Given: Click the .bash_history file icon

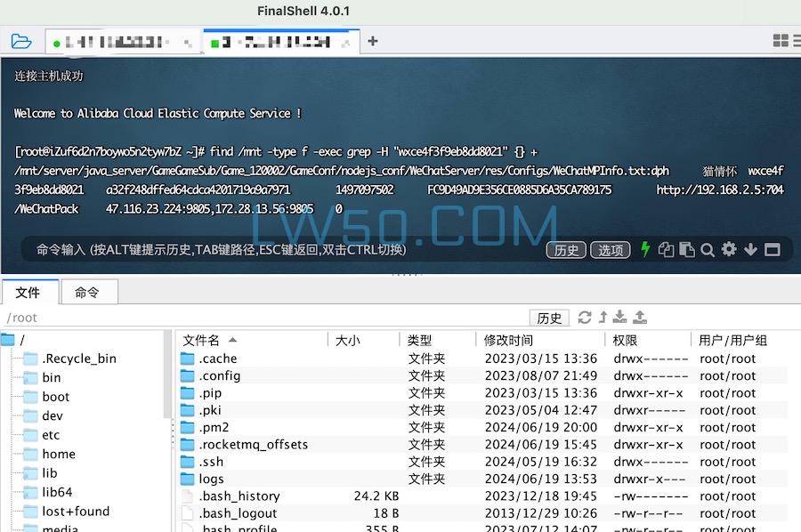Looking at the screenshot, I should click(x=188, y=496).
